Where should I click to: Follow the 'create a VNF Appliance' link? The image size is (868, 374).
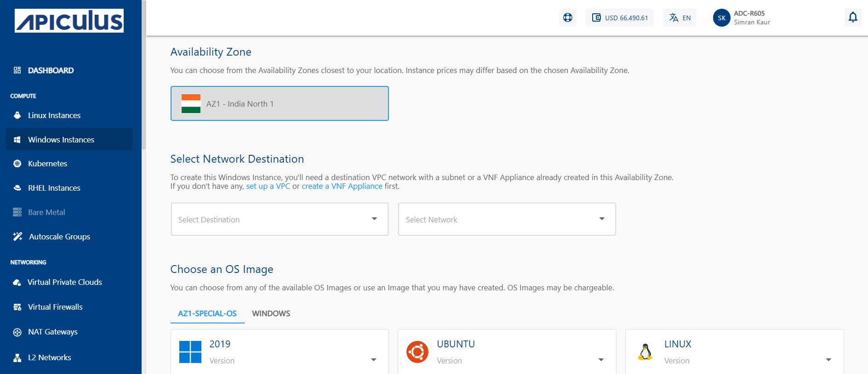point(342,186)
